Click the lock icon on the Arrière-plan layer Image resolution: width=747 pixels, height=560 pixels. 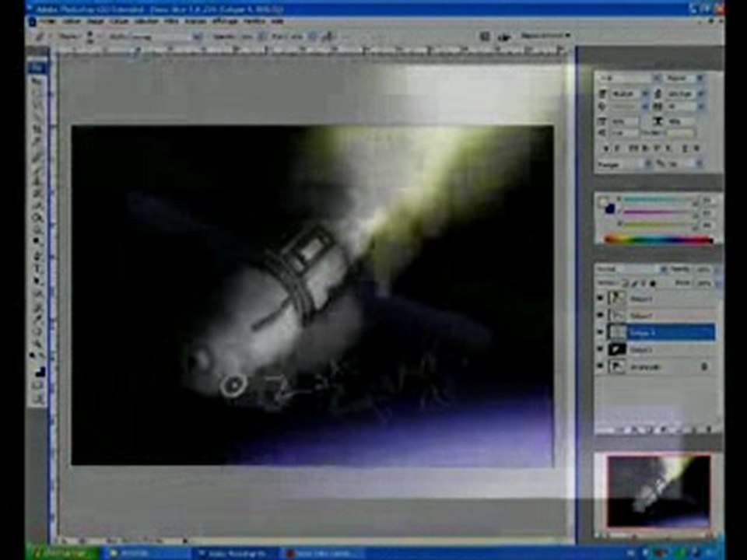pyautogui.click(x=705, y=366)
